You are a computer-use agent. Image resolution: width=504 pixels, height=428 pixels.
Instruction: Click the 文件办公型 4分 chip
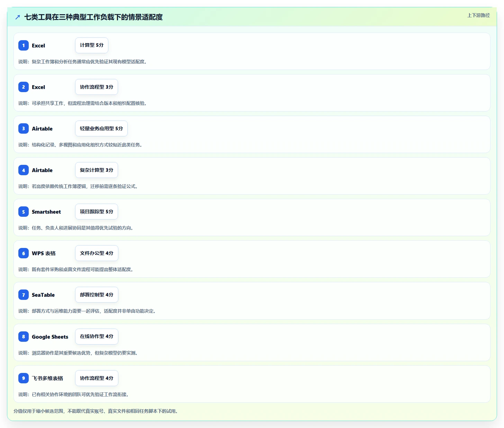[x=97, y=253]
